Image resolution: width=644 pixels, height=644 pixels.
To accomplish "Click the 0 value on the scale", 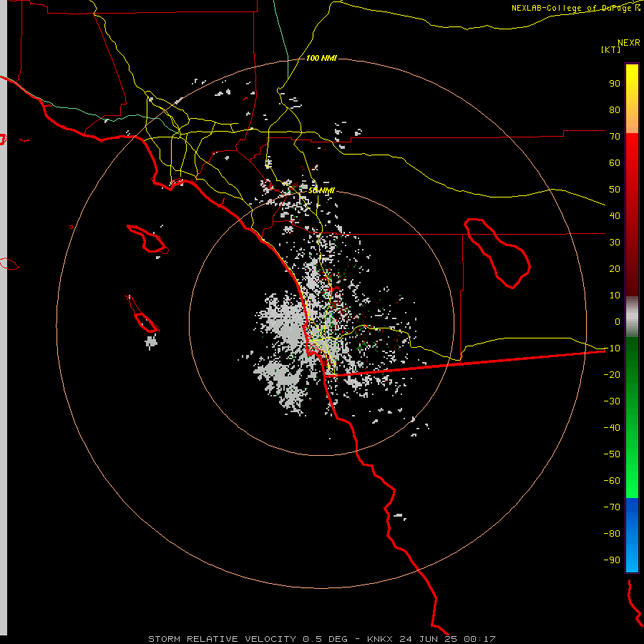I will (618, 321).
